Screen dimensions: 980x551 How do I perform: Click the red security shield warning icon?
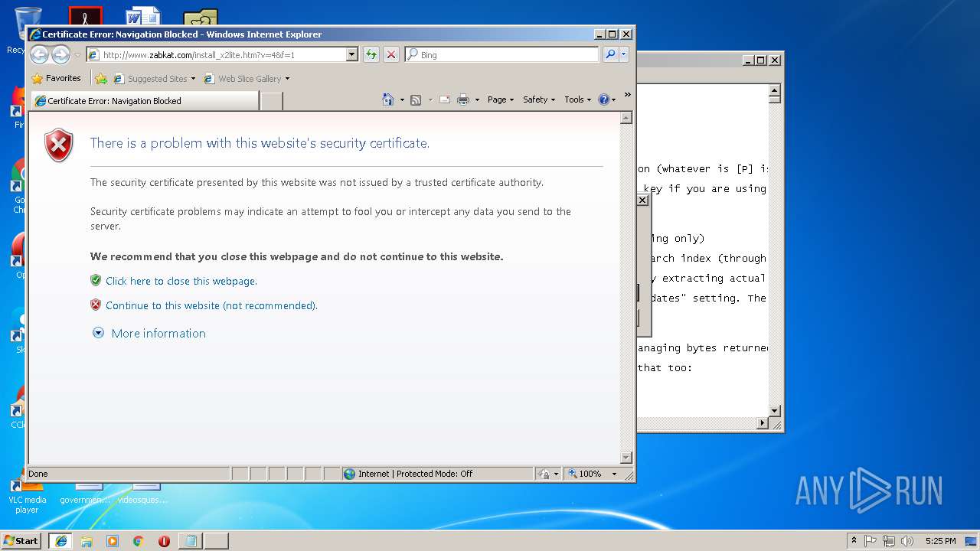coord(59,145)
